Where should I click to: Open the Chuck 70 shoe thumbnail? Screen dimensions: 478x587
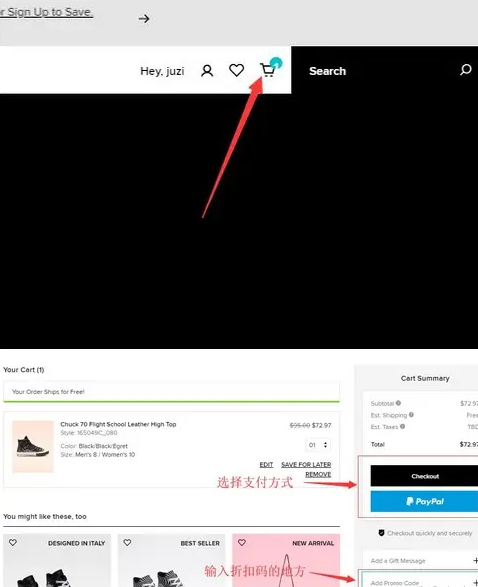click(33, 446)
